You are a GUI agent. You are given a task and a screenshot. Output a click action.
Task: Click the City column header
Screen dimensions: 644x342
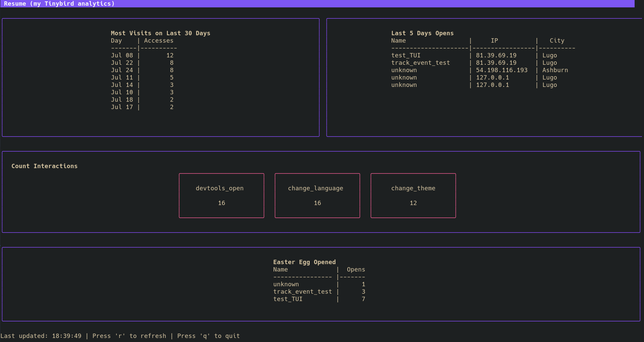point(557,41)
